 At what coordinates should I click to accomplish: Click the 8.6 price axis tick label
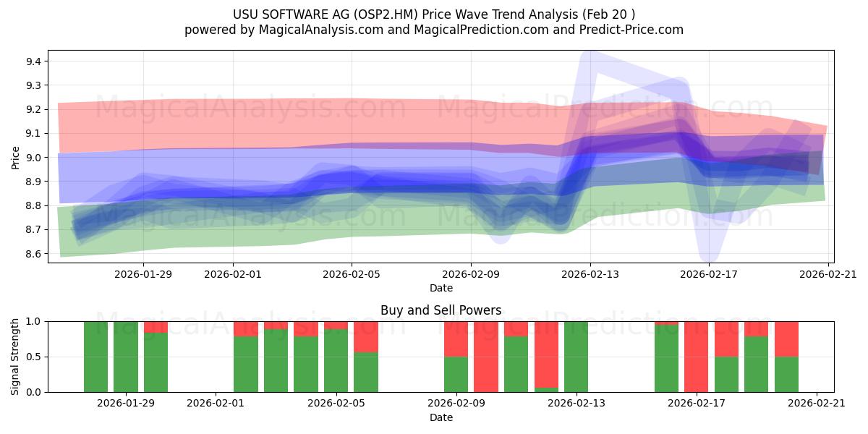(34, 254)
